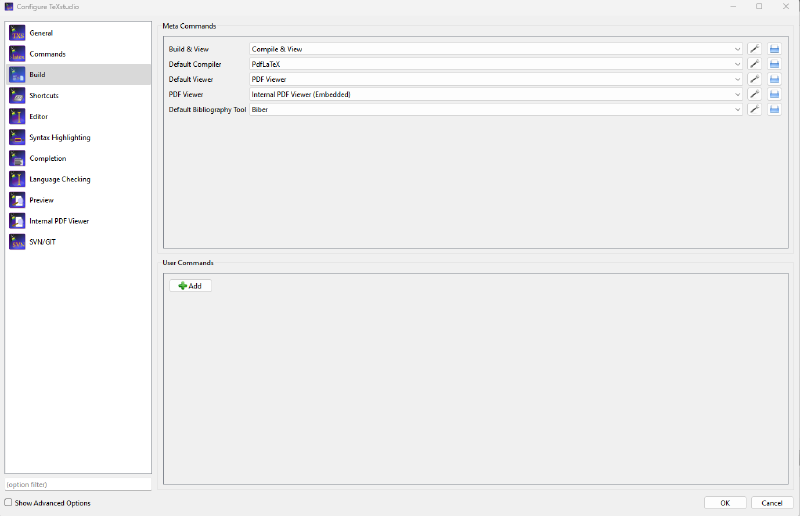
Task: Open the Internal PDF Viewer category icon
Action: [17, 222]
